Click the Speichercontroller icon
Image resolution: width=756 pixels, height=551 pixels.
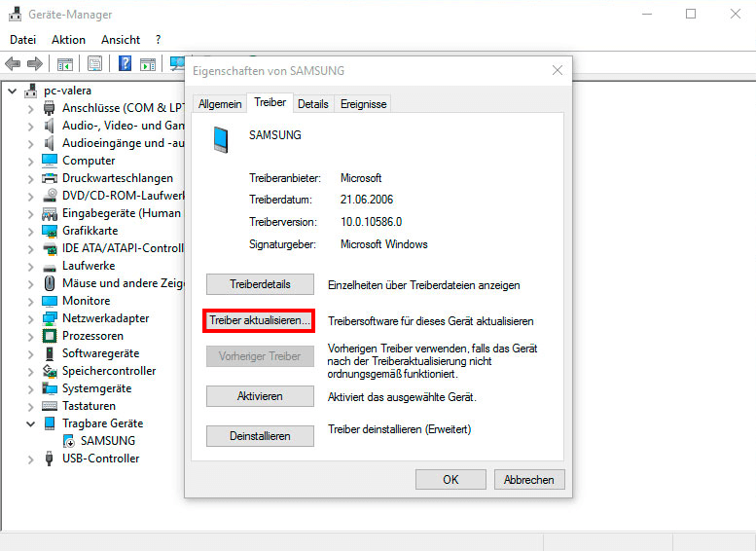pos(50,371)
